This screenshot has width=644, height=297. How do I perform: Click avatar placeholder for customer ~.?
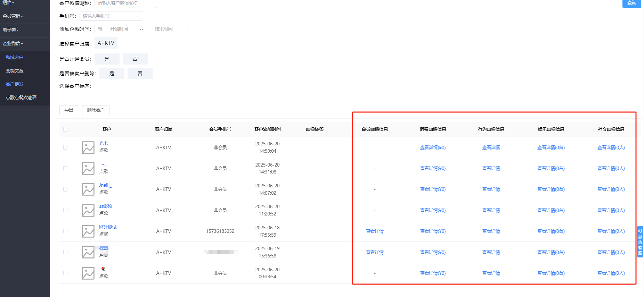coord(88,168)
